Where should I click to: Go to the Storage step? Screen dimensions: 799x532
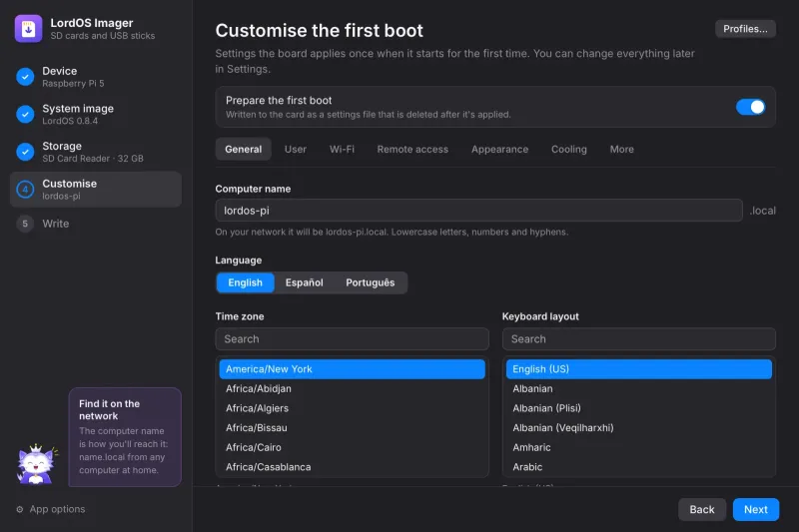[96, 152]
